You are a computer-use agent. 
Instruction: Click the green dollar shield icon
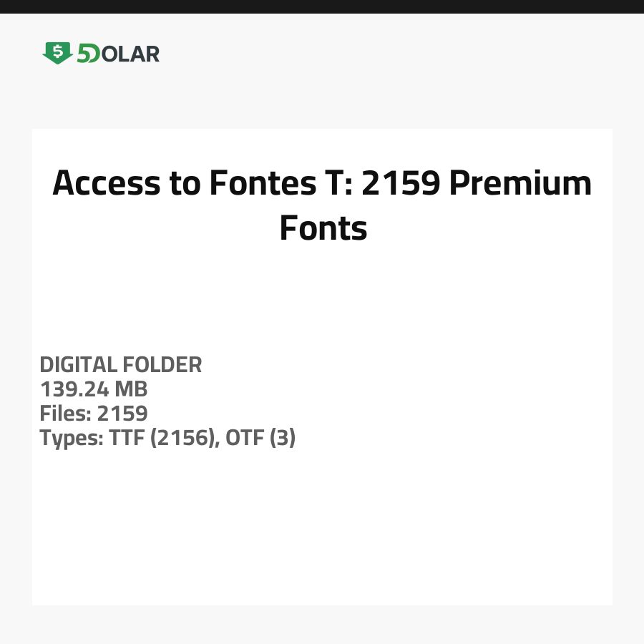[57, 53]
